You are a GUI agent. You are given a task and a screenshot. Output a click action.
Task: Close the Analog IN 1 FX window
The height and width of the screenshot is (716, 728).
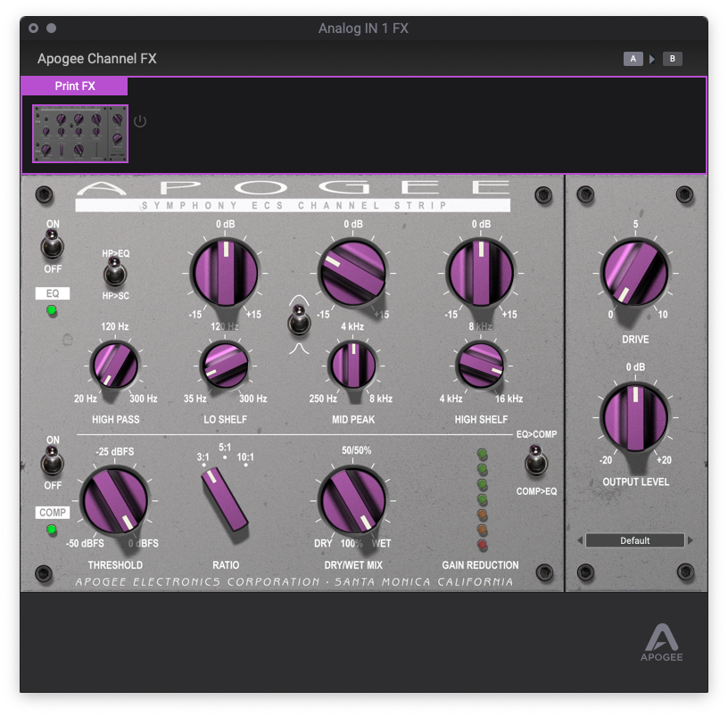point(33,29)
